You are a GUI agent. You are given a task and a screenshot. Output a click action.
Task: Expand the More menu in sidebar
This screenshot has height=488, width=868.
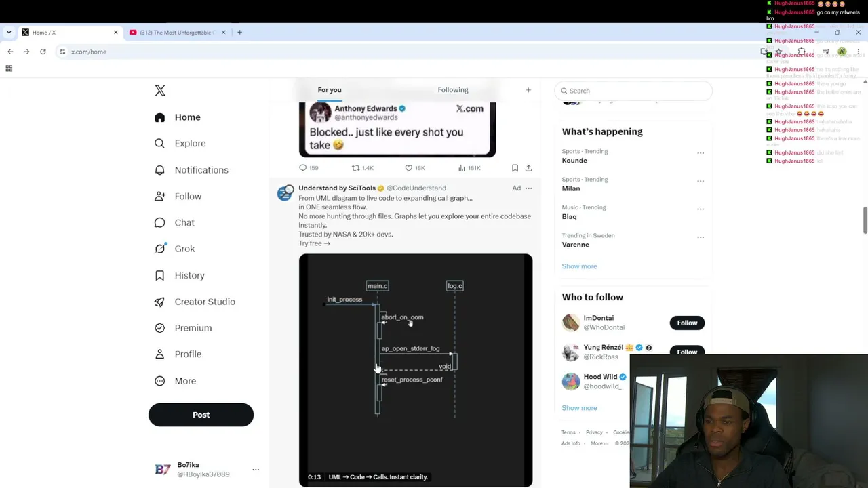pos(175,381)
